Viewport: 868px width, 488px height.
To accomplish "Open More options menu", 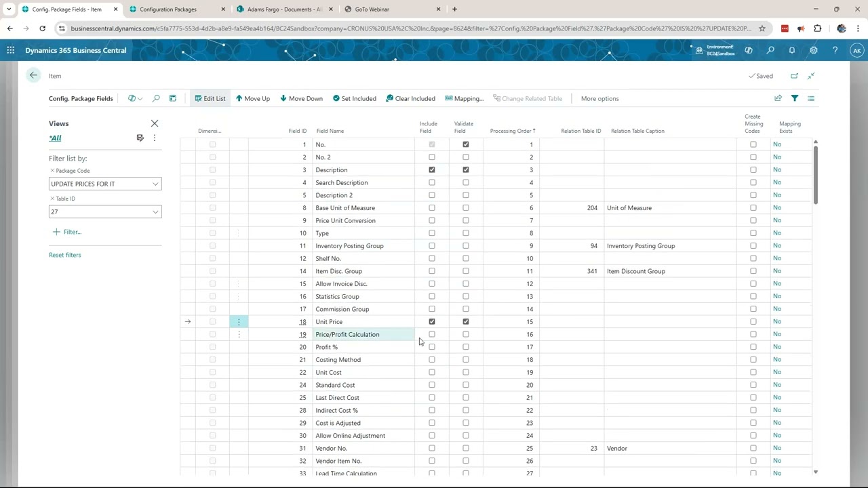I will tap(599, 98).
